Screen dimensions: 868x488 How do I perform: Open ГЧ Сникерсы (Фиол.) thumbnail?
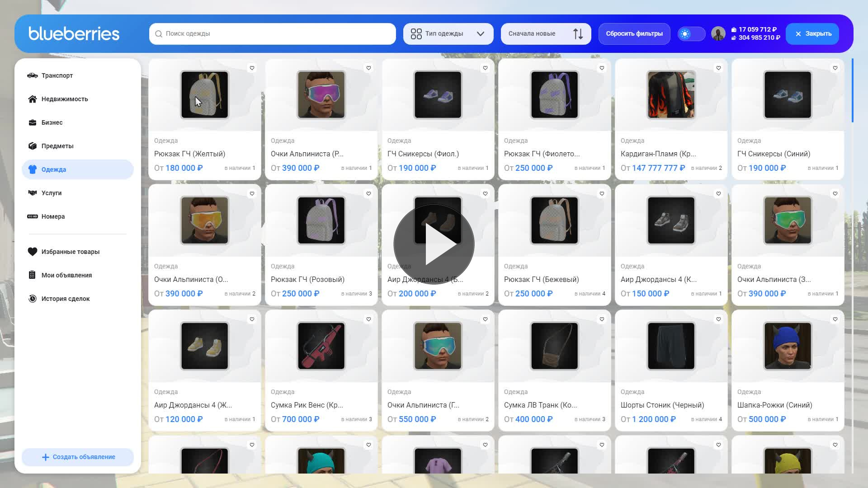[x=438, y=95]
